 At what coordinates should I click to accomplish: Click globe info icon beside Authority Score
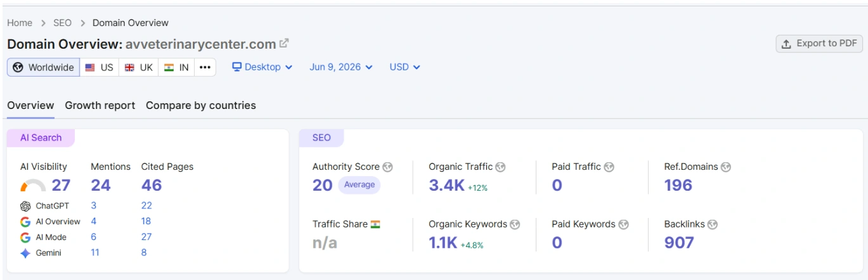coord(387,167)
